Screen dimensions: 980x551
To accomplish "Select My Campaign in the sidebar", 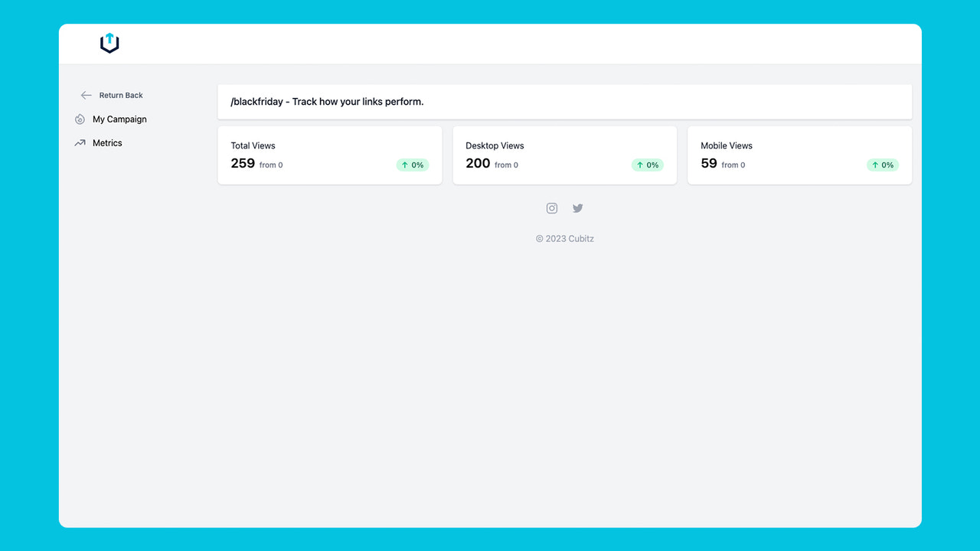I will (x=119, y=119).
